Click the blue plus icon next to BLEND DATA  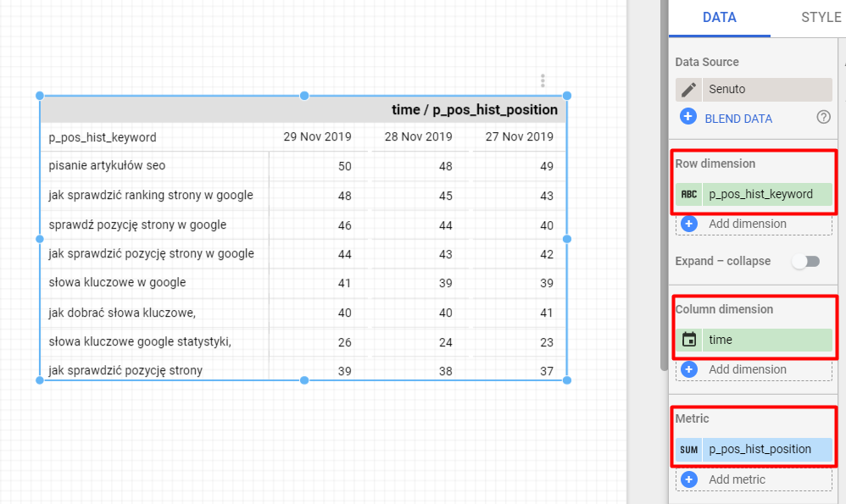click(688, 116)
